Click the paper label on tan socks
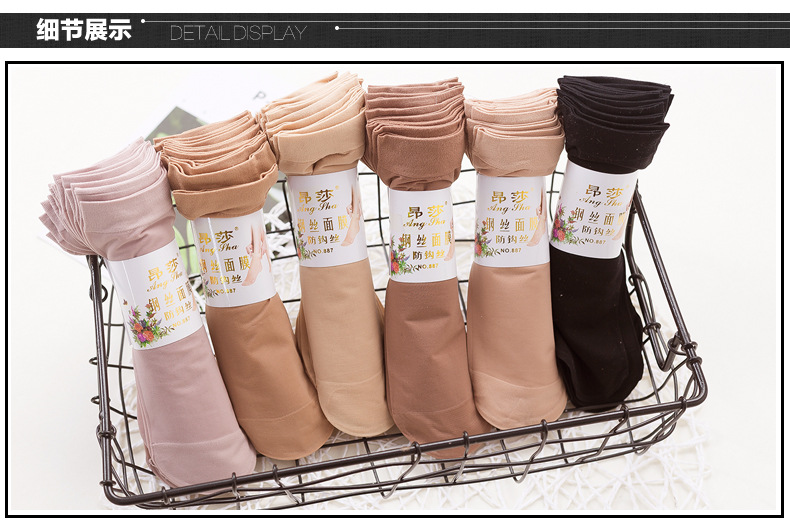The height and width of the screenshot is (521, 790). pyautogui.click(x=234, y=259)
